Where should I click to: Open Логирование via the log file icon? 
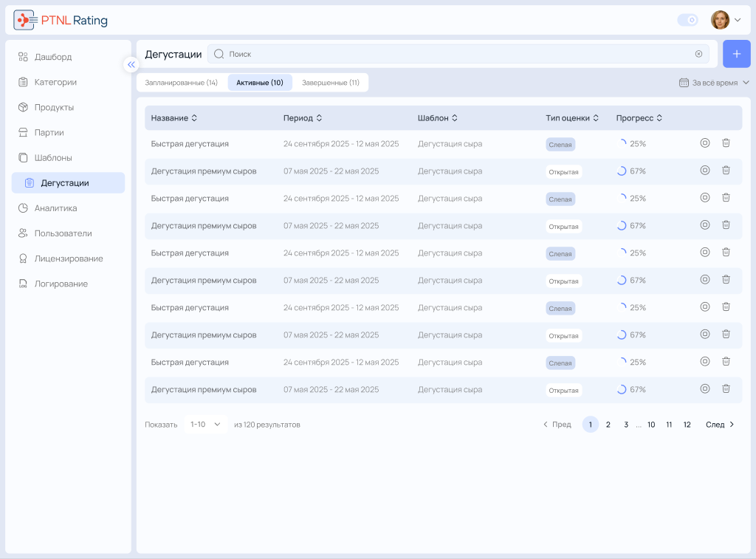tap(23, 284)
